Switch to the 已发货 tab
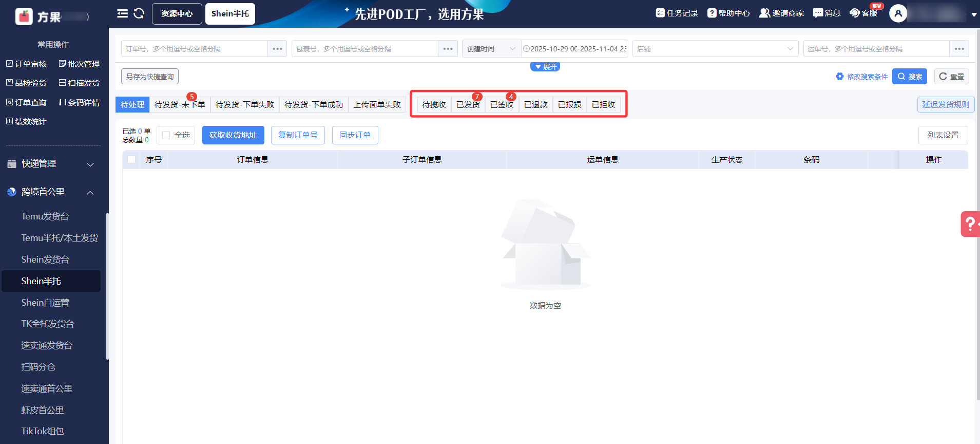 468,104
